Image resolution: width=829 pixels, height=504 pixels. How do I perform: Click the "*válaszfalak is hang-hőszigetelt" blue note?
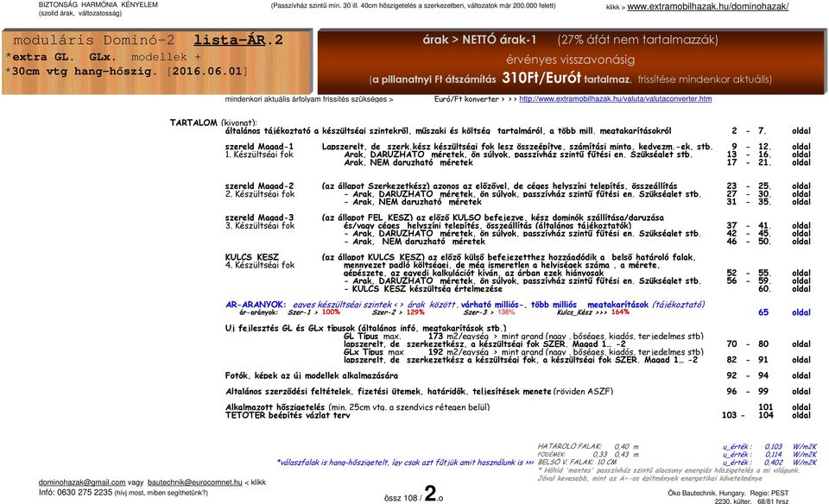coord(405,463)
